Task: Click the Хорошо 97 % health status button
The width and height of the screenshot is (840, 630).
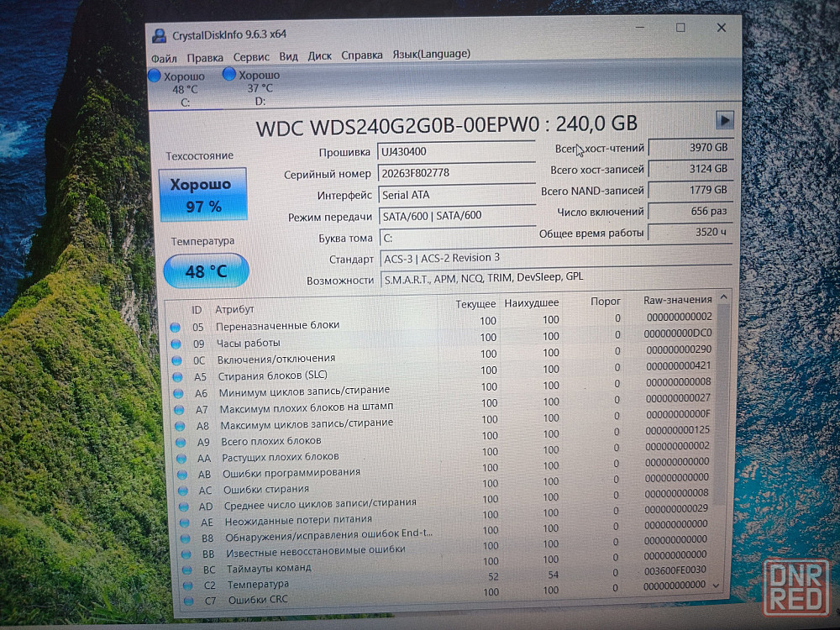Action: (x=203, y=195)
